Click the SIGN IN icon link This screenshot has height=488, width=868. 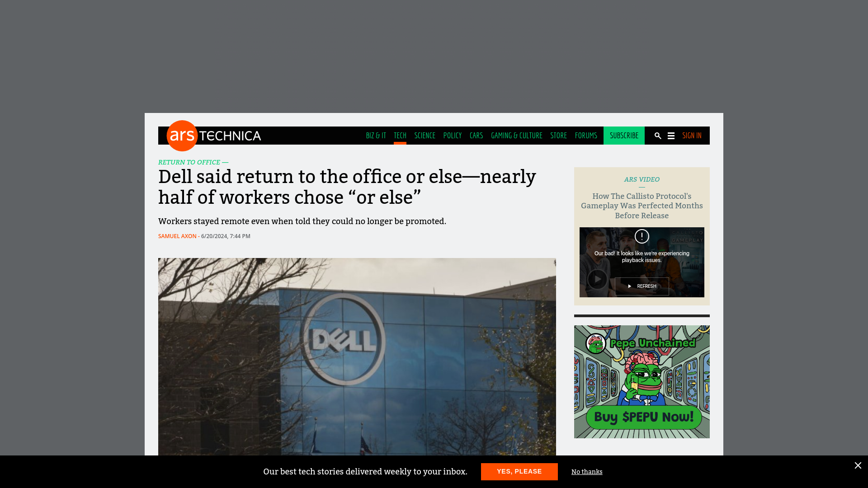click(692, 135)
